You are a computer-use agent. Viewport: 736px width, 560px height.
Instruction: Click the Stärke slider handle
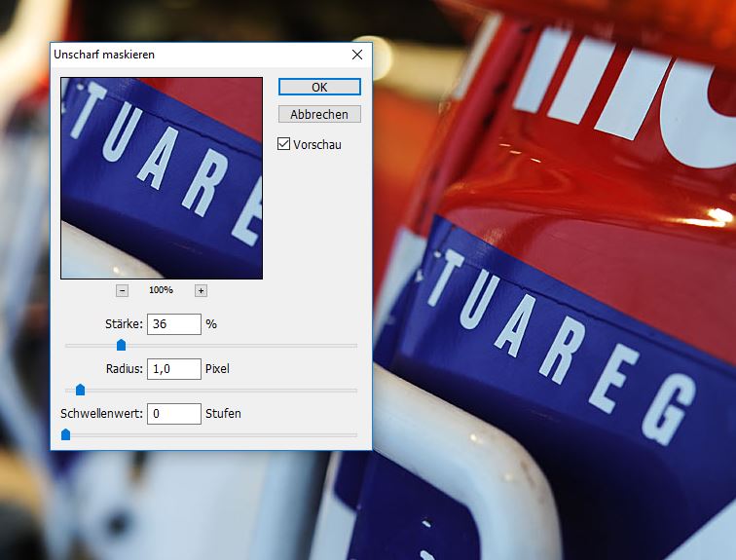[x=121, y=345]
